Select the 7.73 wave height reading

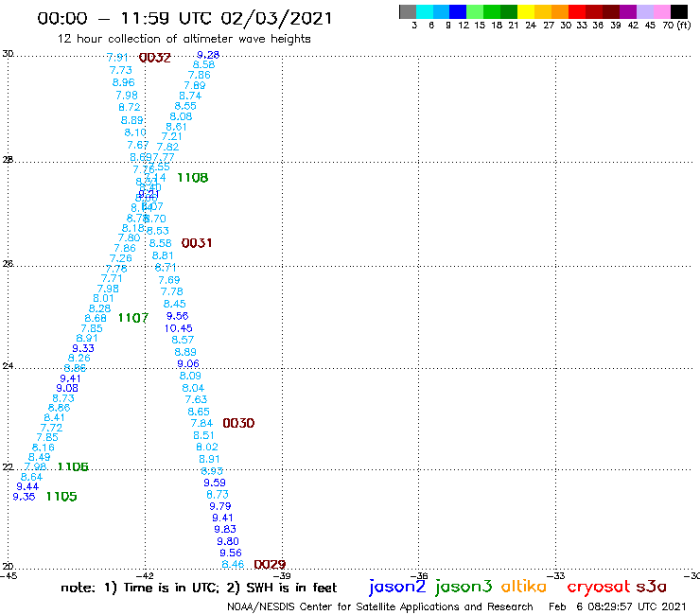(x=120, y=70)
